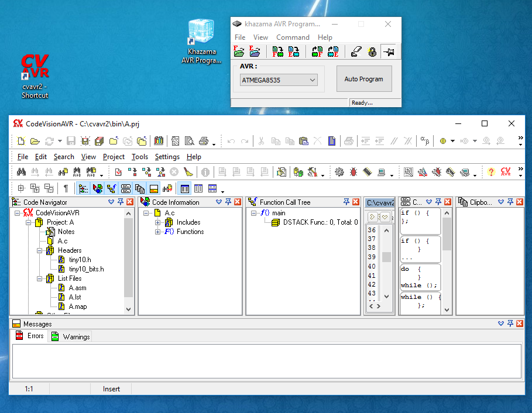Screen dimensions: 532x413
Task: Select A.asm in List Files
Action: (78, 288)
